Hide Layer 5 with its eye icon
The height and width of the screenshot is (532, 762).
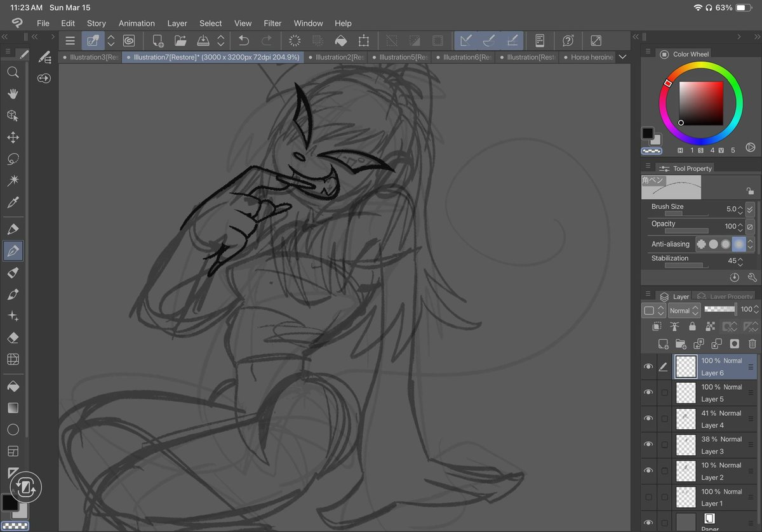click(648, 392)
